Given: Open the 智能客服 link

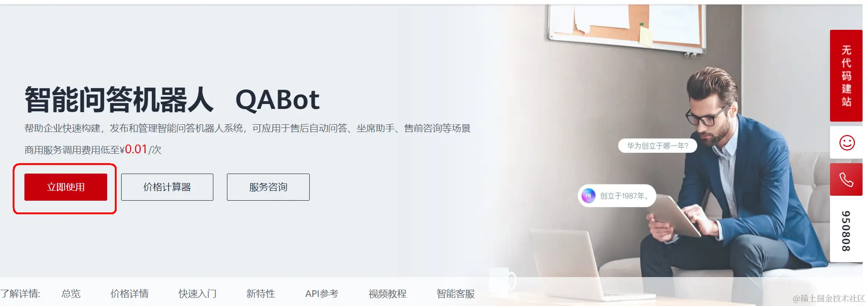Looking at the screenshot, I should pos(456,294).
